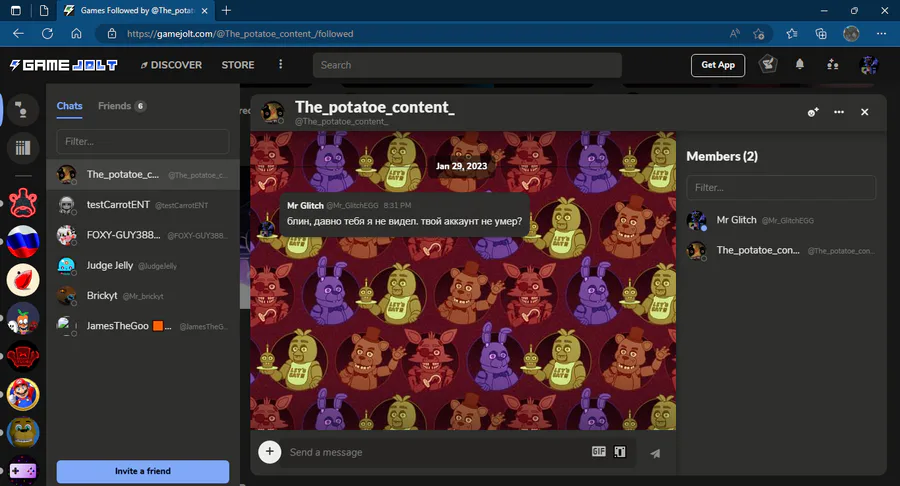Open the Discover page

171,65
